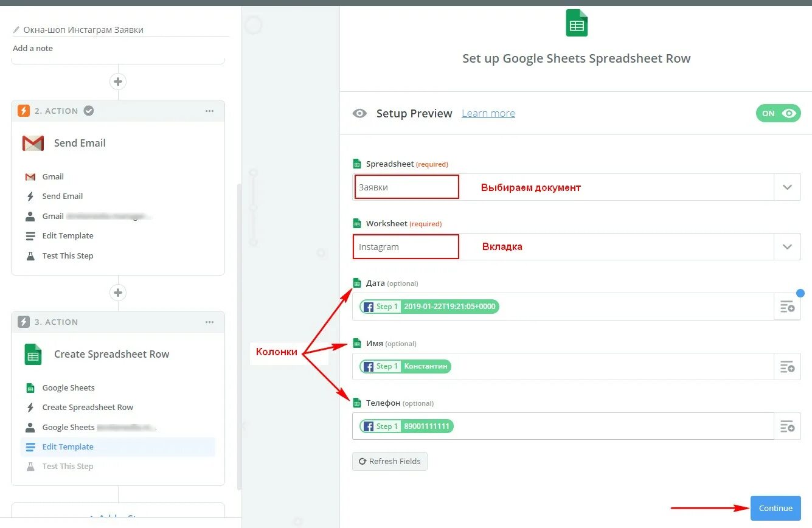This screenshot has width=812, height=528.
Task: Click the left sidebar vertical scrollbar
Action: 239,336
